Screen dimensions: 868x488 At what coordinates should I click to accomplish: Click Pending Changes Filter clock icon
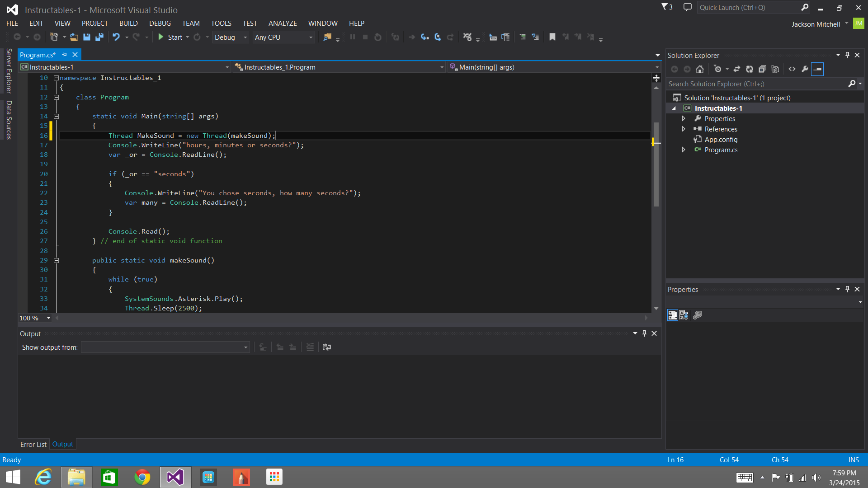pos(717,69)
